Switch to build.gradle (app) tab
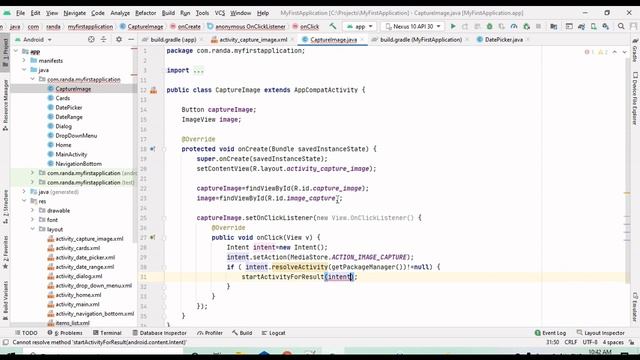This screenshot has width=640, height=360. (x=173, y=40)
